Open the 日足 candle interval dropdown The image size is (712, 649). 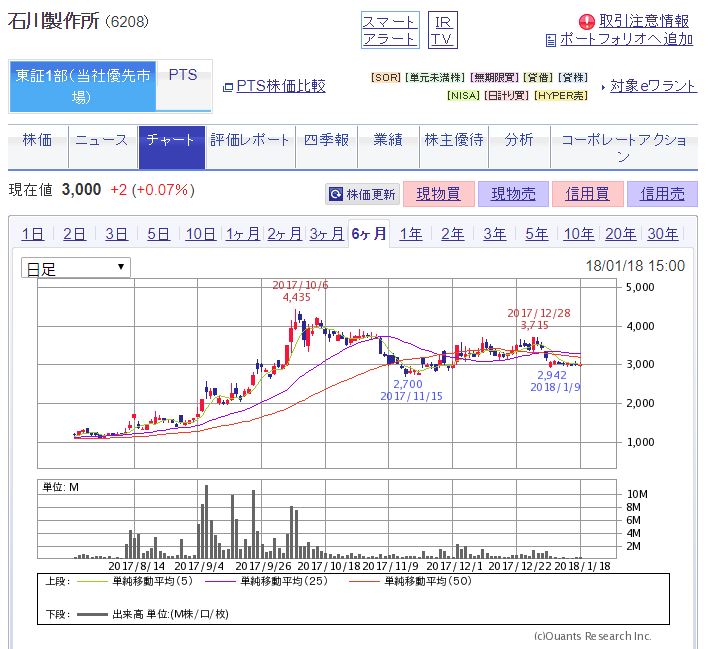click(x=76, y=267)
